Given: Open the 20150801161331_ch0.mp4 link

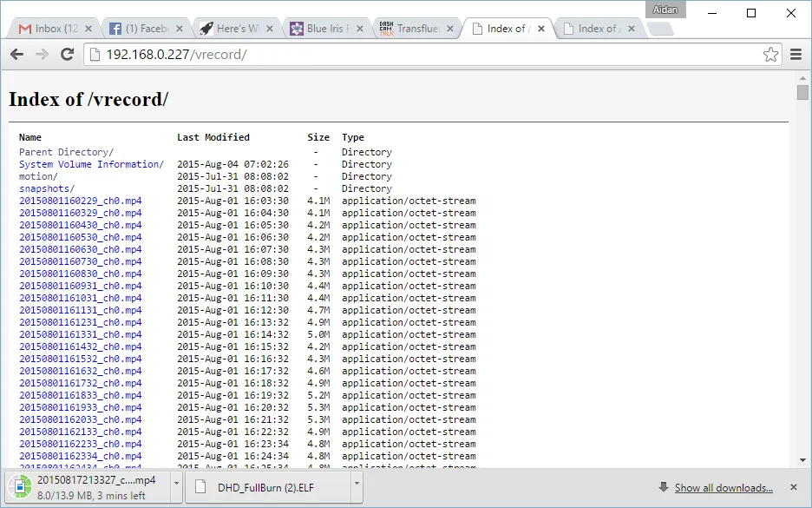Looking at the screenshot, I should click(81, 335).
